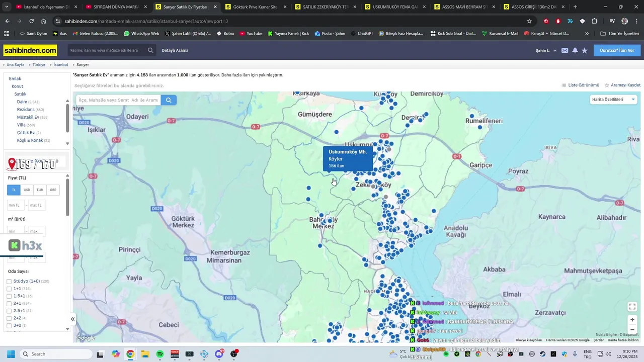Check the 1+1 room option
This screenshot has height=362, width=644.
9,289
